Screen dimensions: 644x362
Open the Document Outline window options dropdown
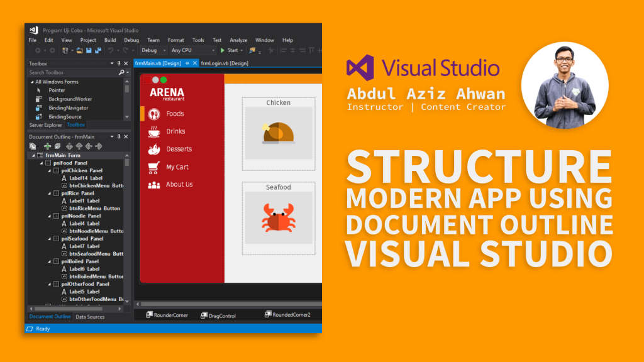(x=112, y=136)
